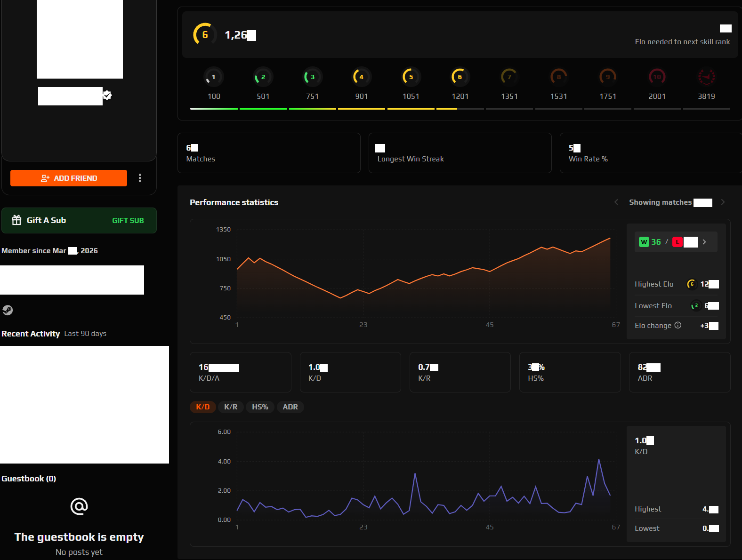Click the guestbook at-sign icon
The image size is (742, 560).
point(79,506)
